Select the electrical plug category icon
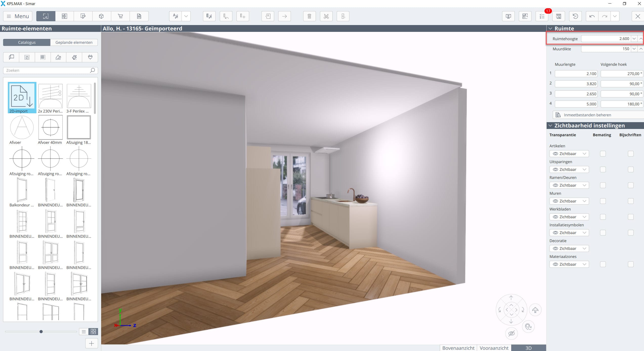 point(90,57)
